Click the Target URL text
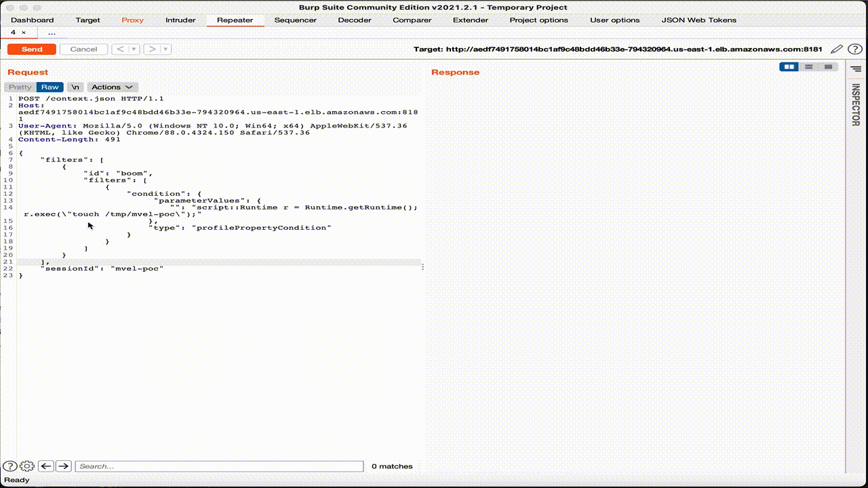This screenshot has width=868, height=488. click(x=618, y=49)
